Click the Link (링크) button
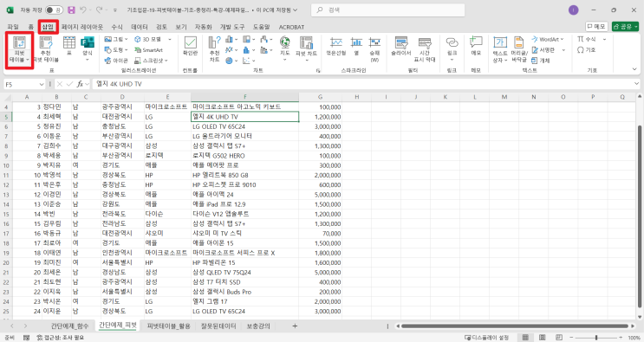Viewport: 644px width, 342px height. tap(452, 48)
